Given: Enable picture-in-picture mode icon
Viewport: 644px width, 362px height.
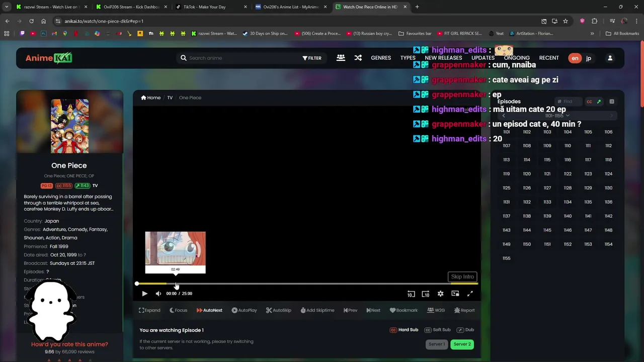Looking at the screenshot, I should [x=455, y=294].
